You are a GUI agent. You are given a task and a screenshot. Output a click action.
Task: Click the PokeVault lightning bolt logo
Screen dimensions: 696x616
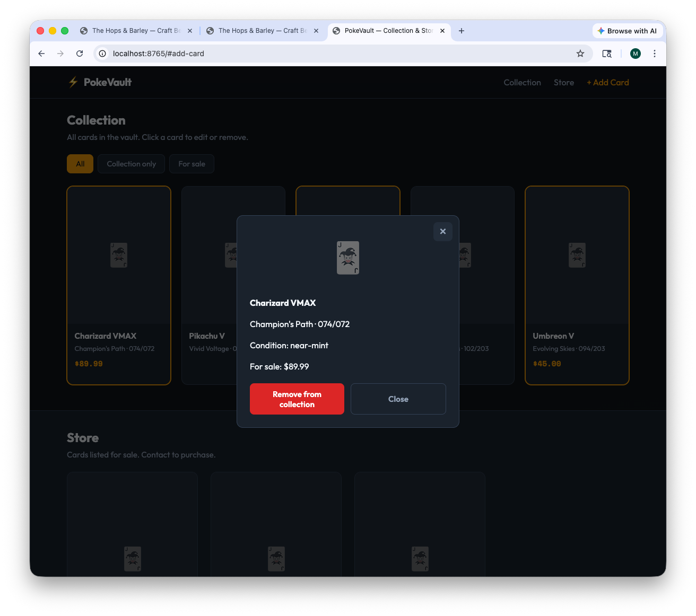click(x=73, y=82)
